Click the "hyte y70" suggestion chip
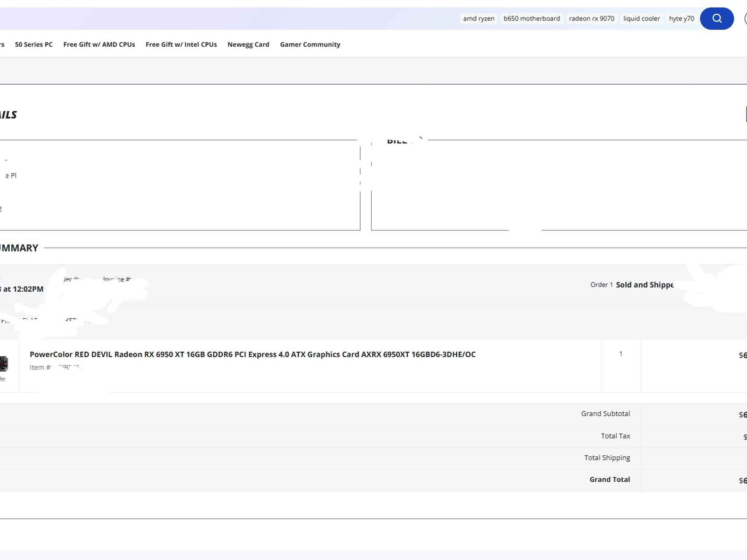The image size is (747, 560). coord(681,19)
